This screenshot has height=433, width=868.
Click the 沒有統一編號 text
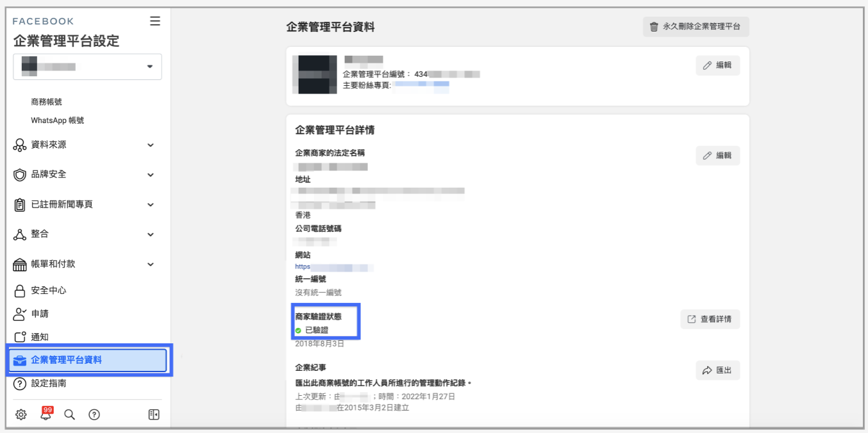(318, 293)
